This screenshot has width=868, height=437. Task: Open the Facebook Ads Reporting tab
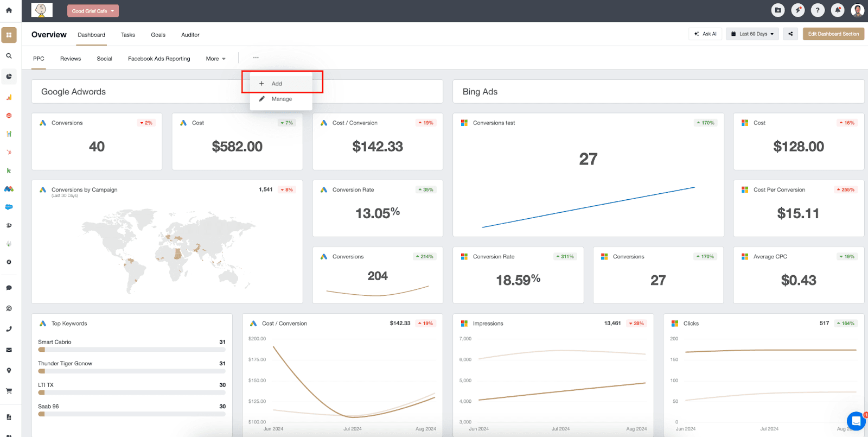point(159,59)
